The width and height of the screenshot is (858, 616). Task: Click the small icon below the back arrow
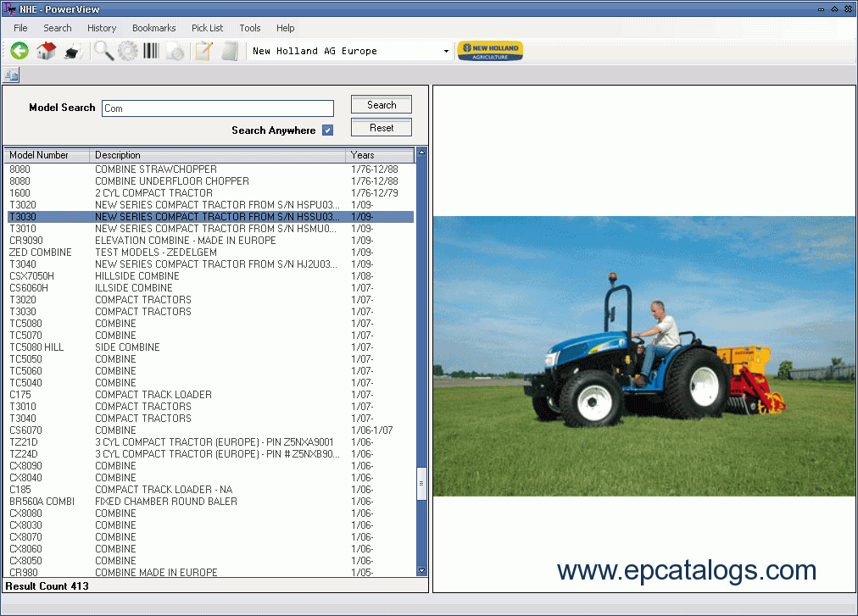click(11, 75)
